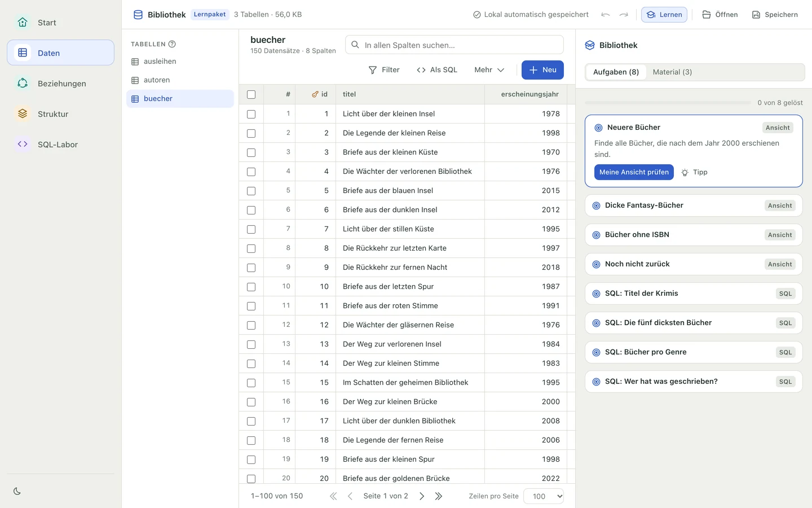Click the tasks solved progress bar
This screenshot has height=508, width=812.
coord(668,103)
